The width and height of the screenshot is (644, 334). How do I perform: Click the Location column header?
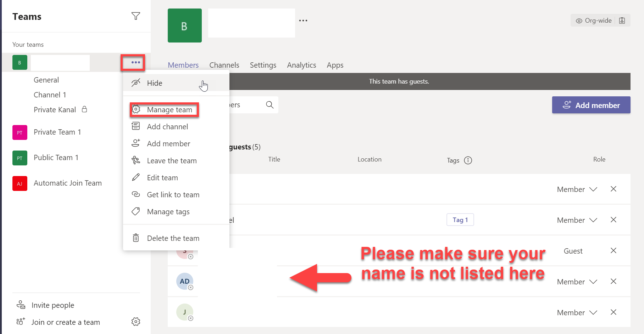370,159
